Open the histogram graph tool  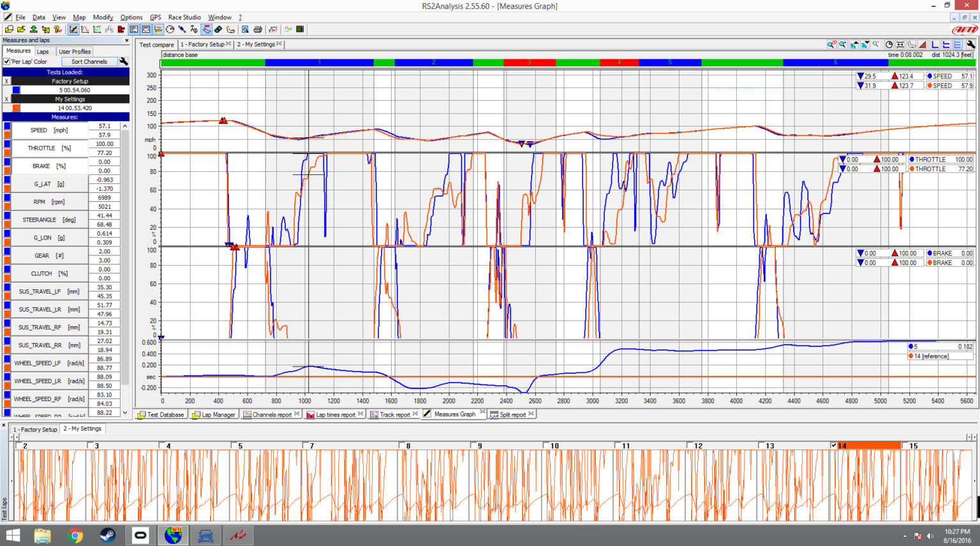pos(85,29)
